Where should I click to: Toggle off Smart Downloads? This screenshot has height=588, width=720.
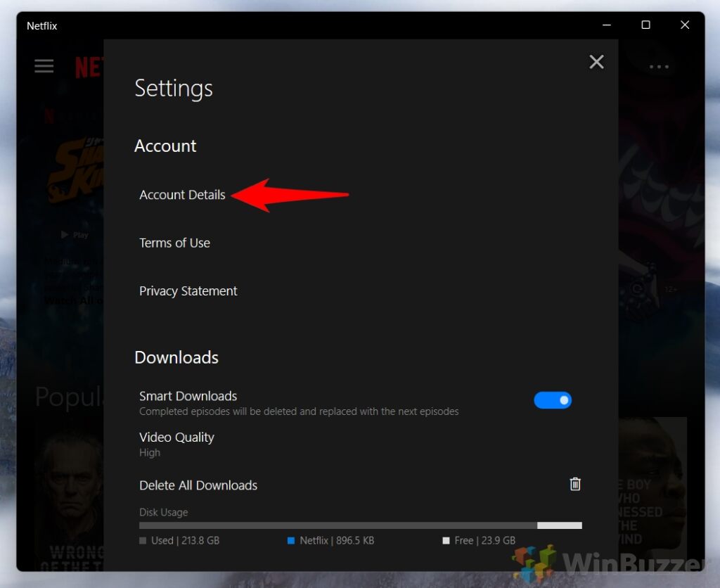coord(553,400)
